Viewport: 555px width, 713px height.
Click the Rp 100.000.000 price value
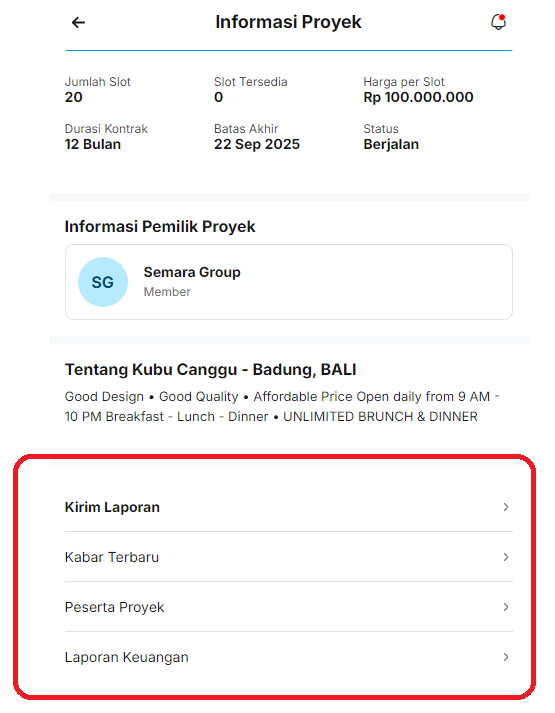tap(418, 97)
